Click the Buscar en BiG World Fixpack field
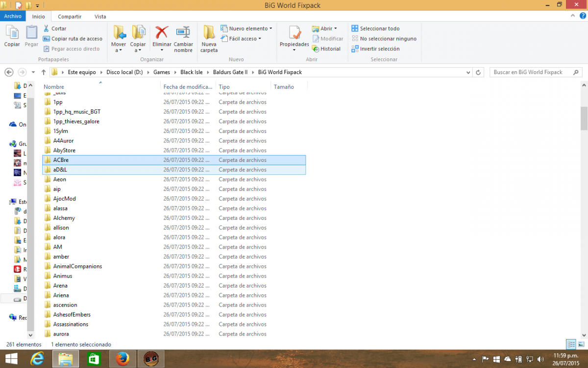Screen dimensions: 588x368 pyautogui.click(x=536, y=72)
